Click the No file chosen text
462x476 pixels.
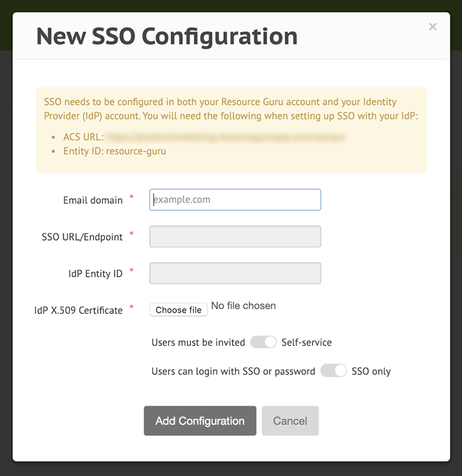click(x=243, y=306)
